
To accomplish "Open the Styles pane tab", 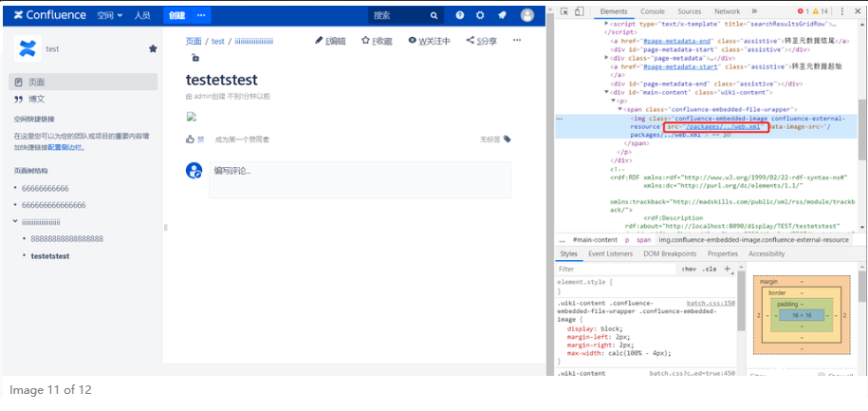I will [568, 253].
